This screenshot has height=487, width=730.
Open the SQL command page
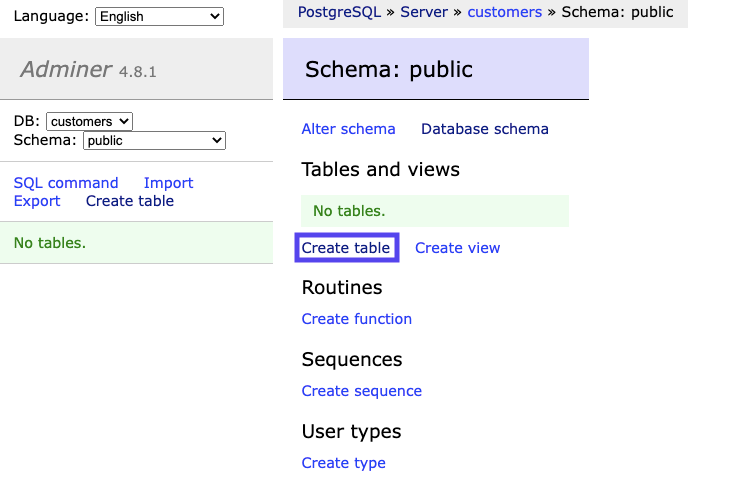(66, 183)
